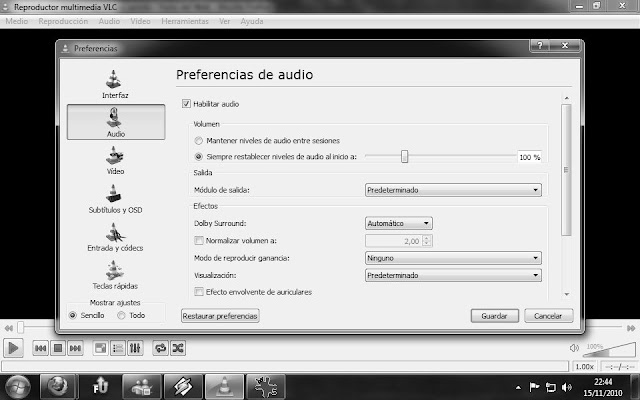Open extended settings equalizer button

coord(135,348)
